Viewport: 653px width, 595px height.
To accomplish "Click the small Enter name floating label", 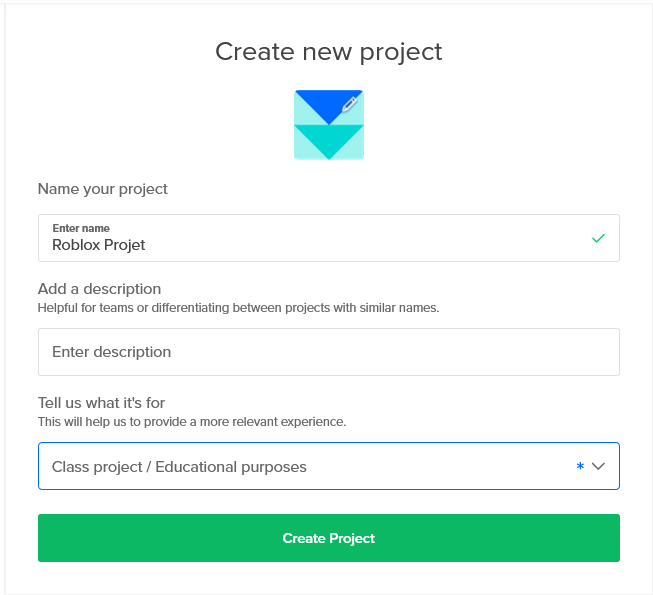I will (x=81, y=228).
